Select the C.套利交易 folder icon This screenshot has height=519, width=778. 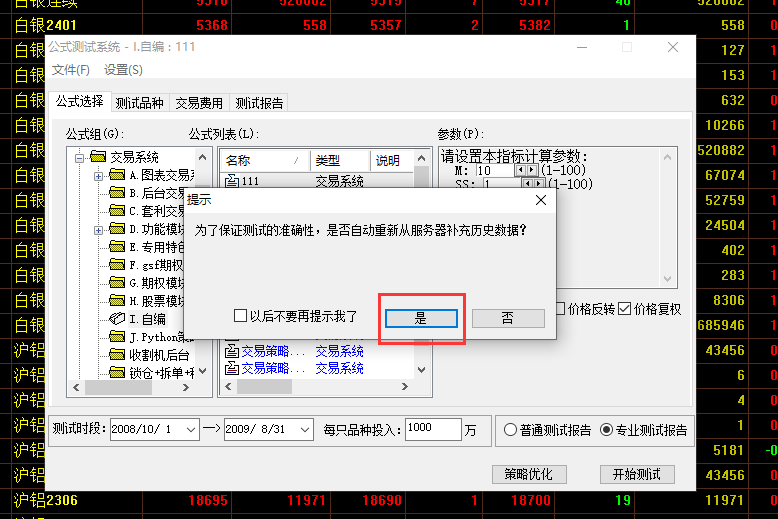point(117,210)
